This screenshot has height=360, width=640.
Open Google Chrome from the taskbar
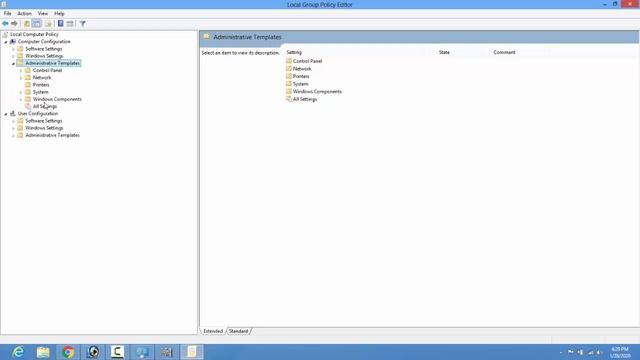pos(68,352)
